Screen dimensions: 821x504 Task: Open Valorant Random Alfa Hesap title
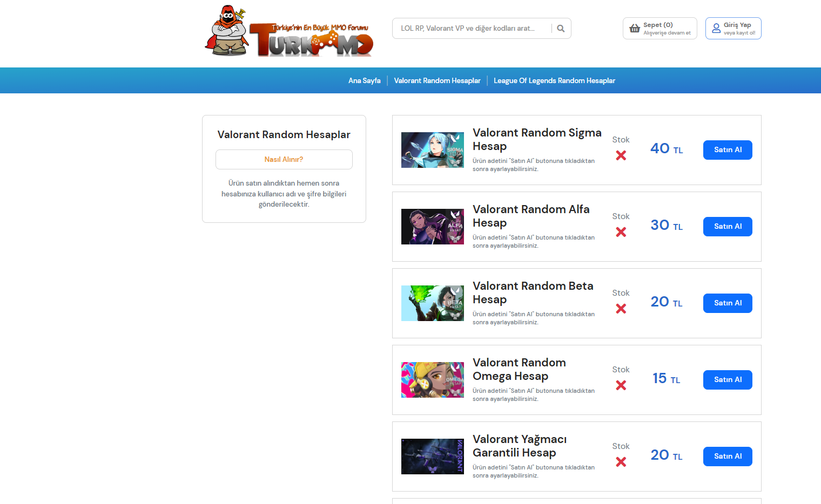pos(531,216)
